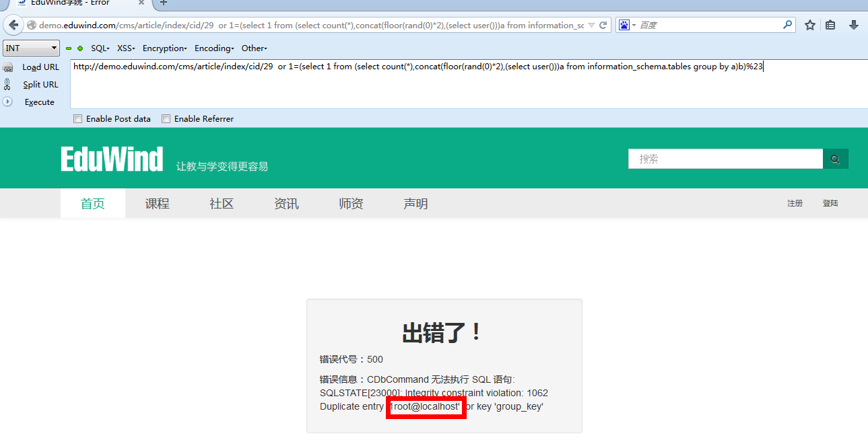Click the Load URL button
The width and height of the screenshot is (868, 448).
pyautogui.click(x=41, y=67)
